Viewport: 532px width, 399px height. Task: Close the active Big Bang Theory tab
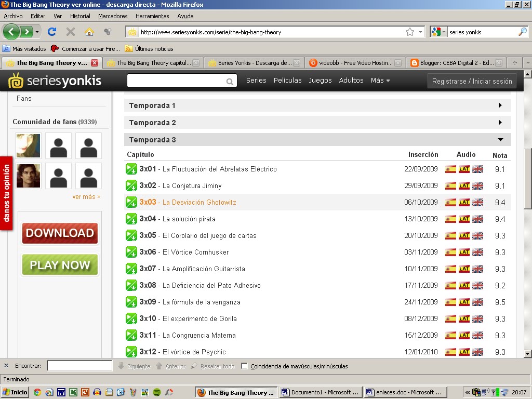pyautogui.click(x=95, y=63)
